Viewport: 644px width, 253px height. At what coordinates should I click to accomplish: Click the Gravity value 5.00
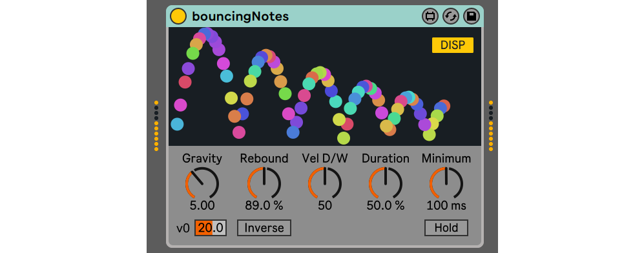tap(202, 205)
